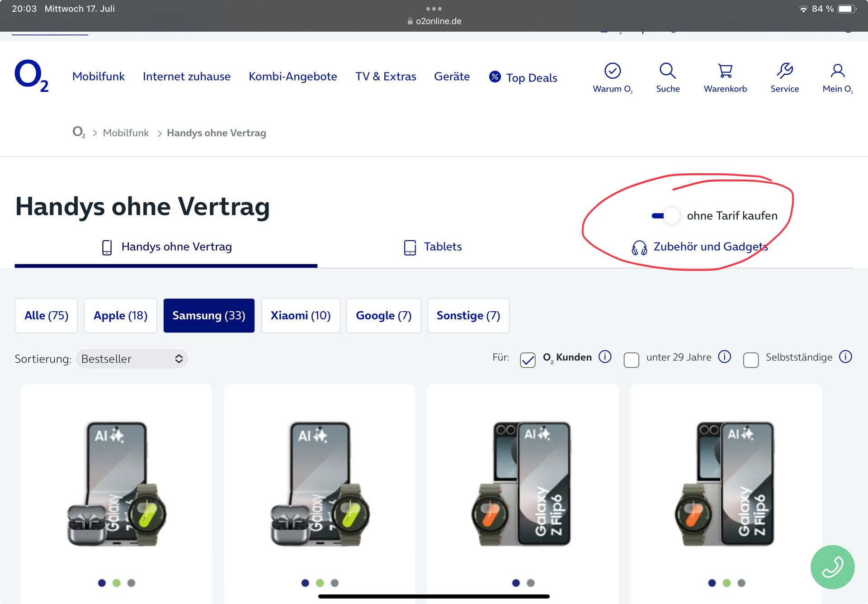
Task: Click info icon next to Selbstständige
Action: pos(845,357)
